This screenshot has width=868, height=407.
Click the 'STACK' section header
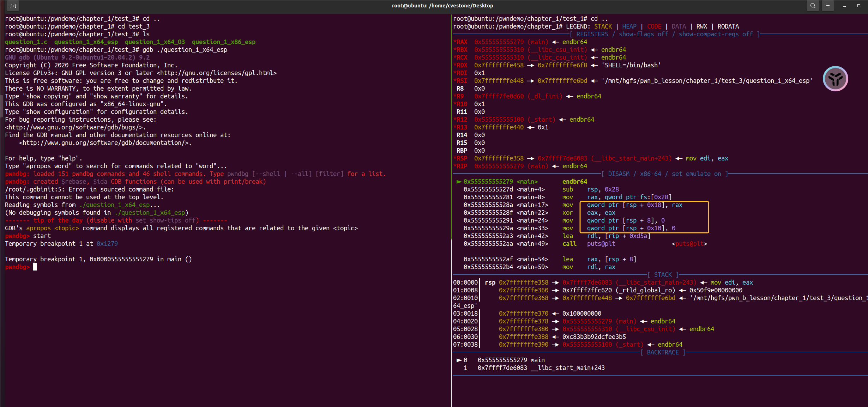[x=663, y=275]
